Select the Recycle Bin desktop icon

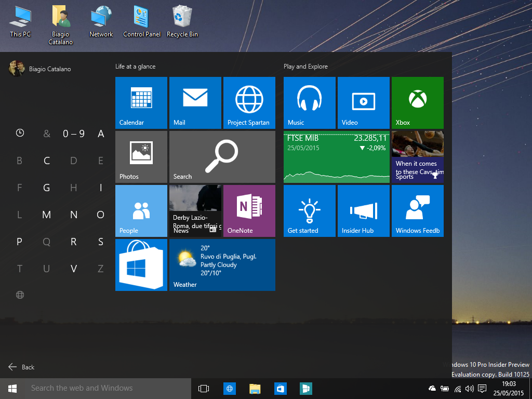[x=182, y=21]
